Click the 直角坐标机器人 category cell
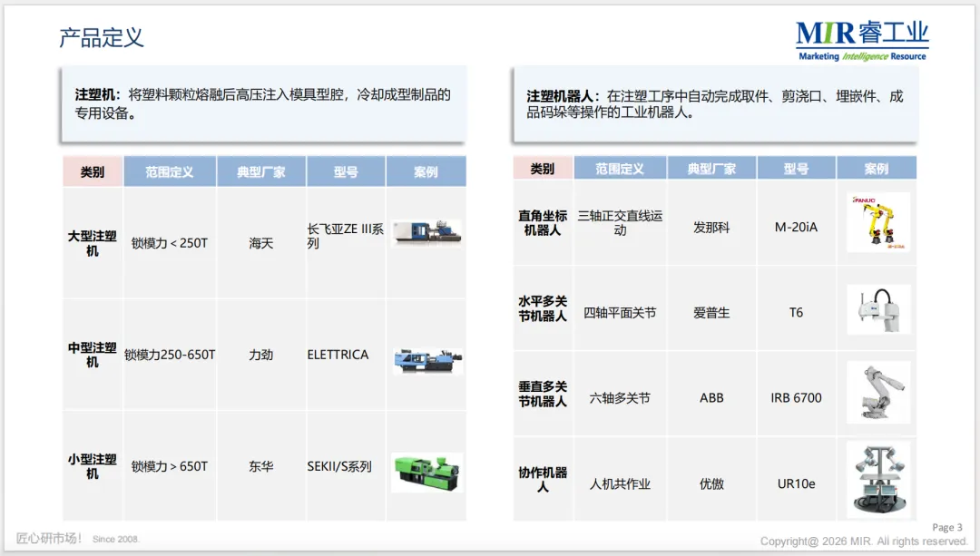This screenshot has width=980, height=556. coord(543,223)
